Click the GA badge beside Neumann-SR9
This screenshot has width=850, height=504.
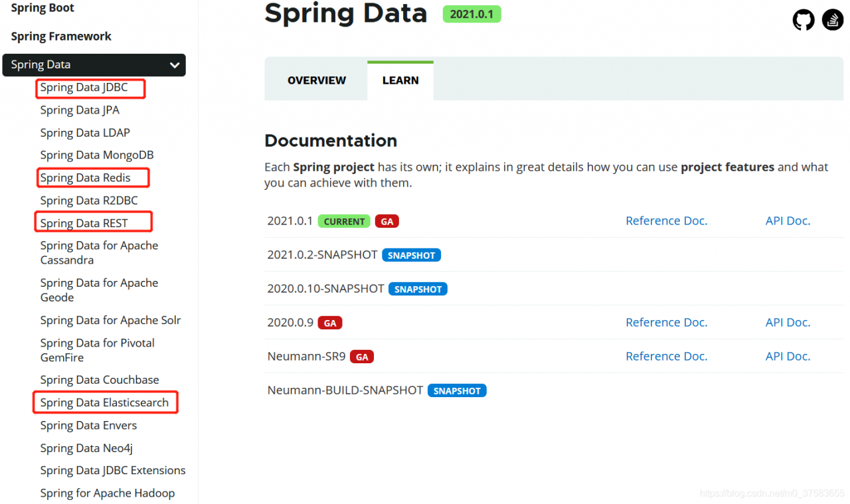[x=362, y=357]
